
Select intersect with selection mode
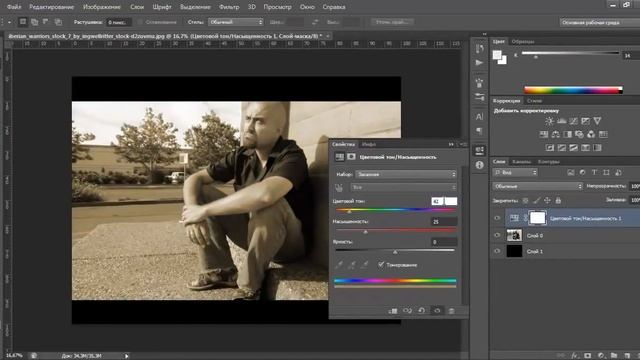pyautogui.click(x=58, y=22)
